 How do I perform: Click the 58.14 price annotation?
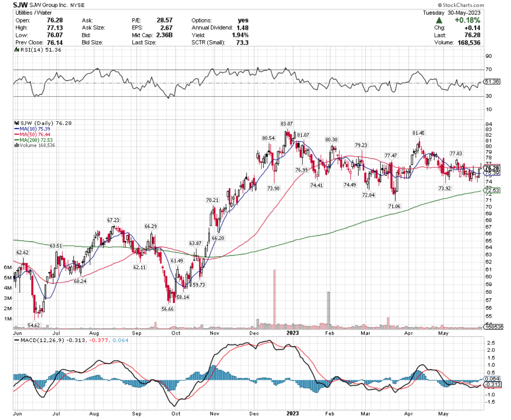point(183,297)
